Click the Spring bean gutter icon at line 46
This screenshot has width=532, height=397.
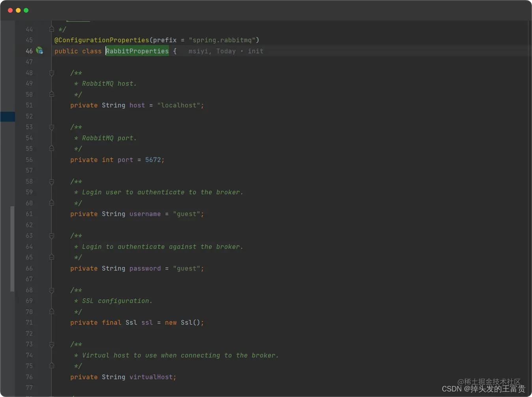pyautogui.click(x=39, y=51)
